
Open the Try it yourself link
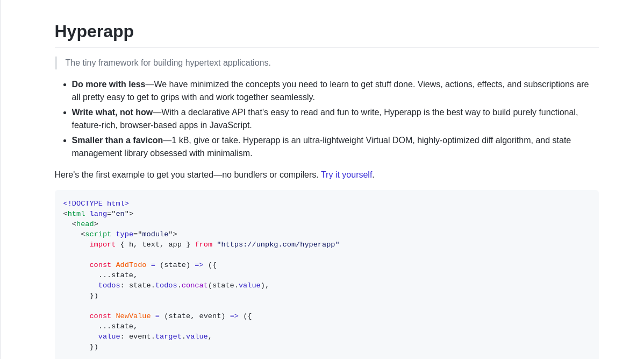pos(346,174)
